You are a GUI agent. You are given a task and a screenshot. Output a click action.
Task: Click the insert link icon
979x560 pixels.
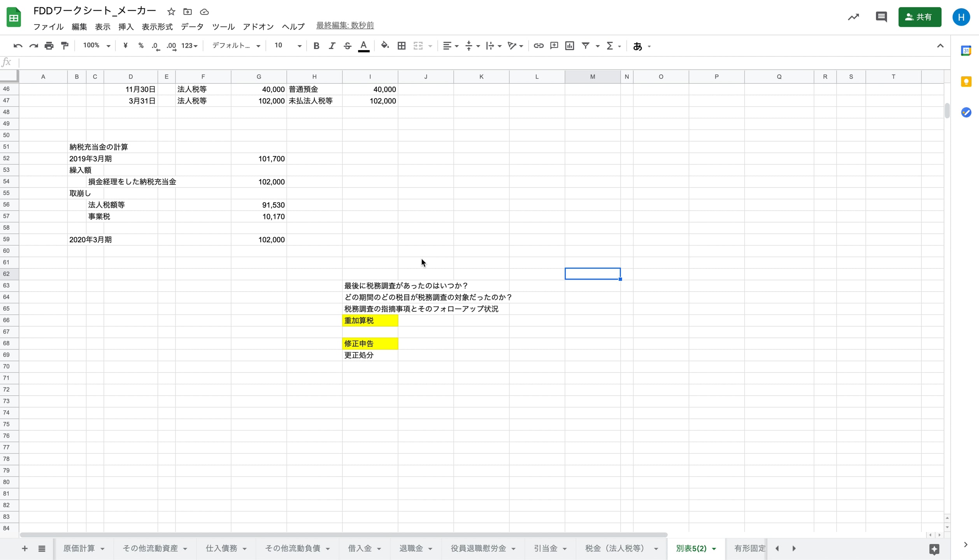tap(538, 46)
